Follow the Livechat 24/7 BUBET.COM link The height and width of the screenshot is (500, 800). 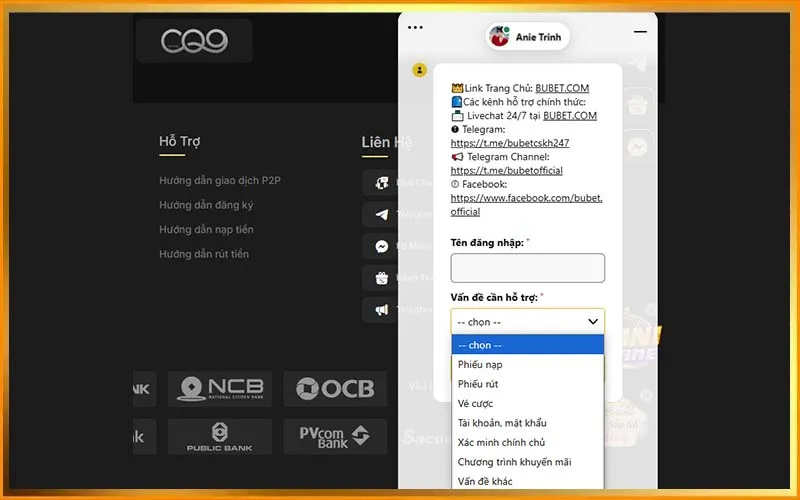coord(570,116)
